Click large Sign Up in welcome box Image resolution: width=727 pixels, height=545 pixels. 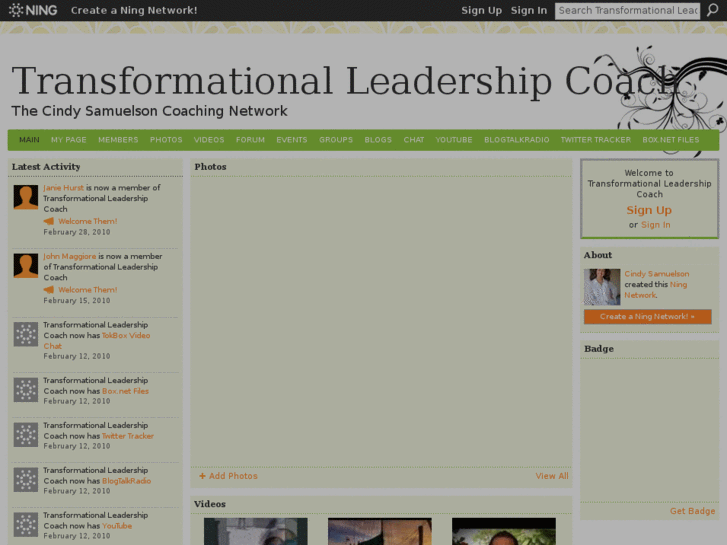pos(649,210)
